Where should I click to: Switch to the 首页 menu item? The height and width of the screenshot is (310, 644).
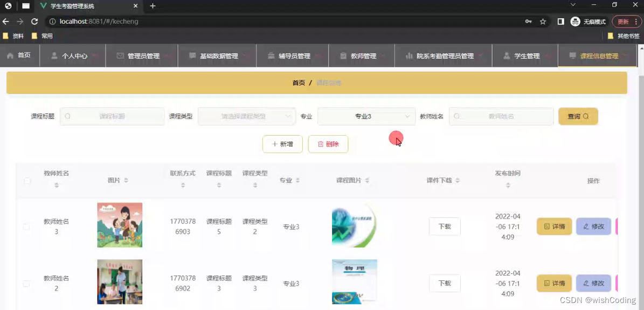20,55
